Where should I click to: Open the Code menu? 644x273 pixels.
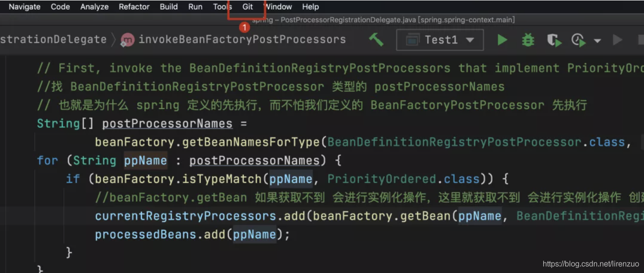(x=60, y=7)
